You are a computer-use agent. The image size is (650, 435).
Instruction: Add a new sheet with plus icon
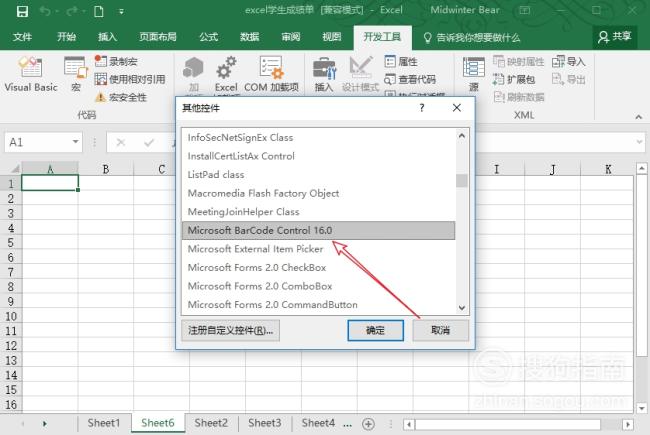[368, 424]
